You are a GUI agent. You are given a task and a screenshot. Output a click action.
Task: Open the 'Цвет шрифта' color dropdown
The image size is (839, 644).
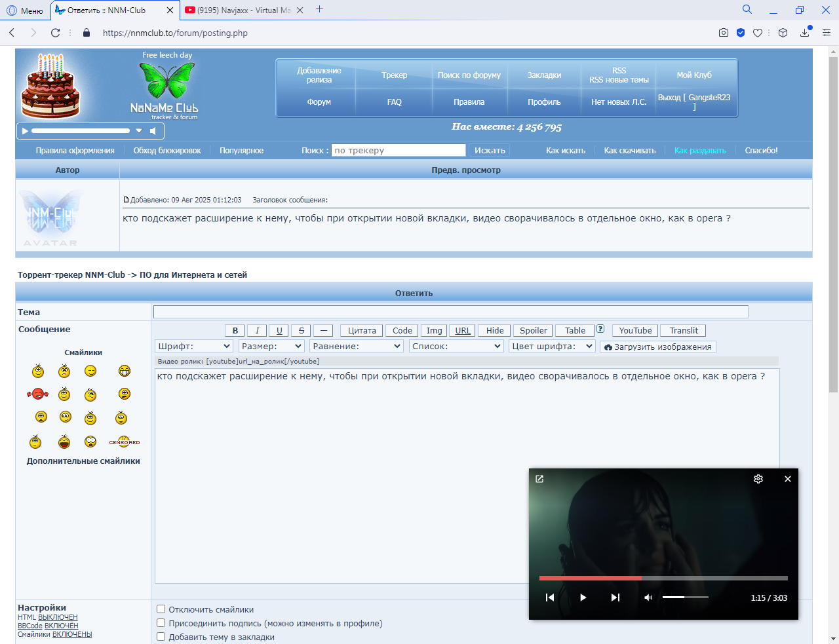(552, 347)
